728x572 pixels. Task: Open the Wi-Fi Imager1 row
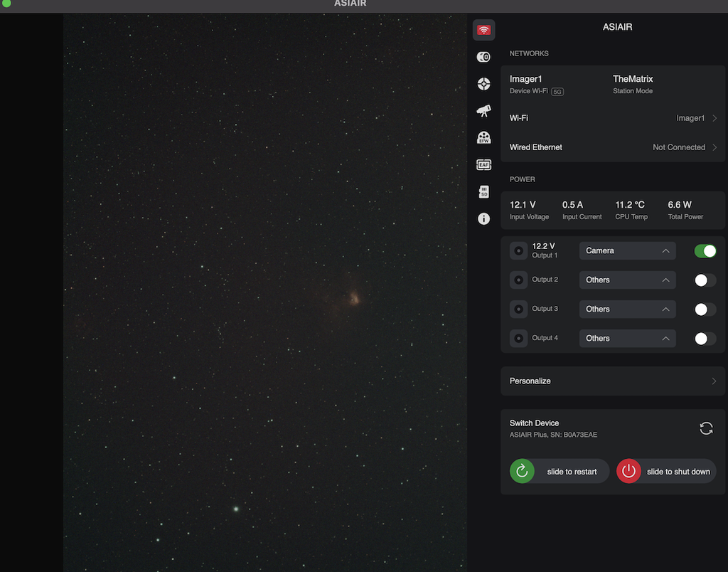(613, 118)
